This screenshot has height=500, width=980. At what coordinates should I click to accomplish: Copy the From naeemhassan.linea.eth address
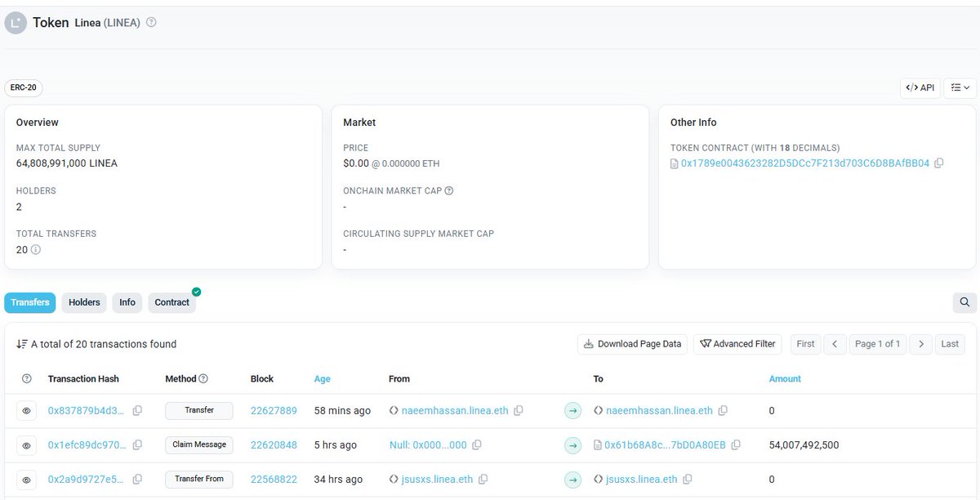519,411
